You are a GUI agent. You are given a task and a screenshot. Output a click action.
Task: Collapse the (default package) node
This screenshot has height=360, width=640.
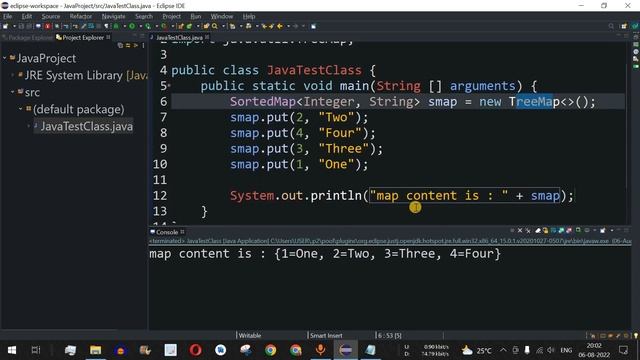tap(21, 109)
